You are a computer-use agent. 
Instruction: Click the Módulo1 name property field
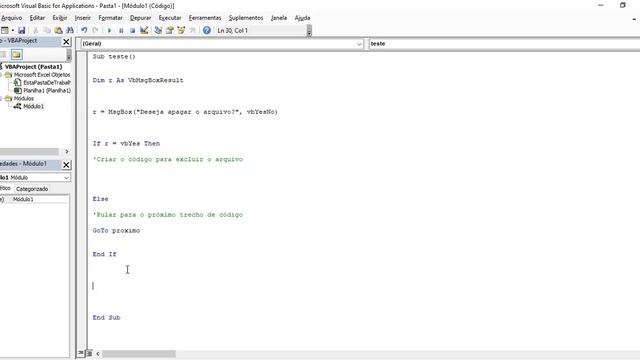pos(40,199)
